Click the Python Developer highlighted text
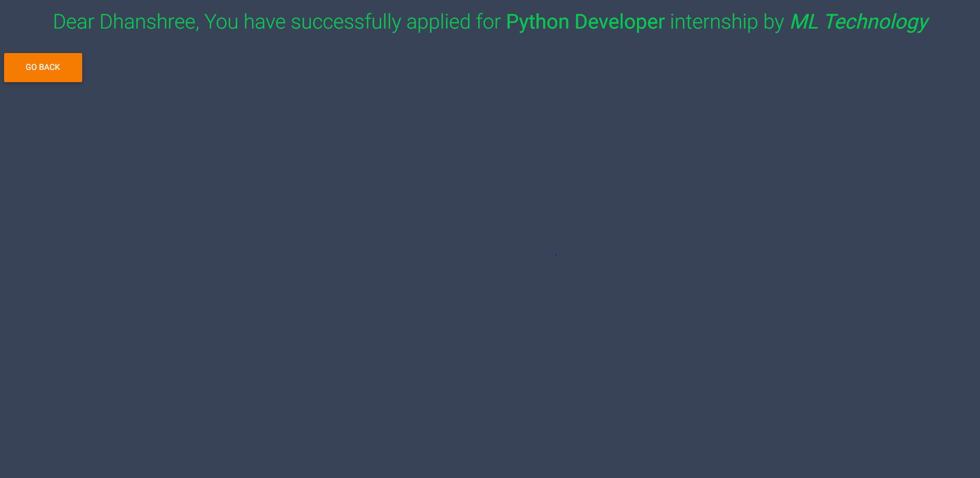Image resolution: width=980 pixels, height=478 pixels. 585,22
